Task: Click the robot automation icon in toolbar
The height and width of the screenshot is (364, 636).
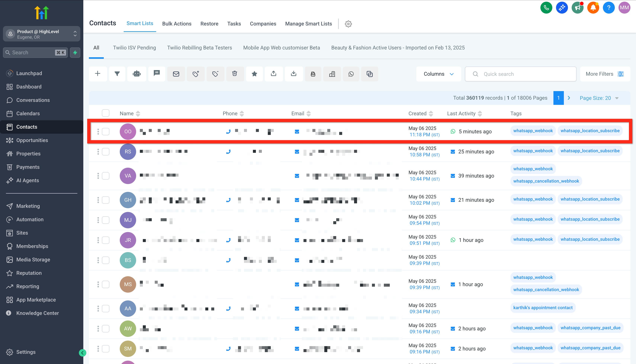Action: click(x=137, y=74)
